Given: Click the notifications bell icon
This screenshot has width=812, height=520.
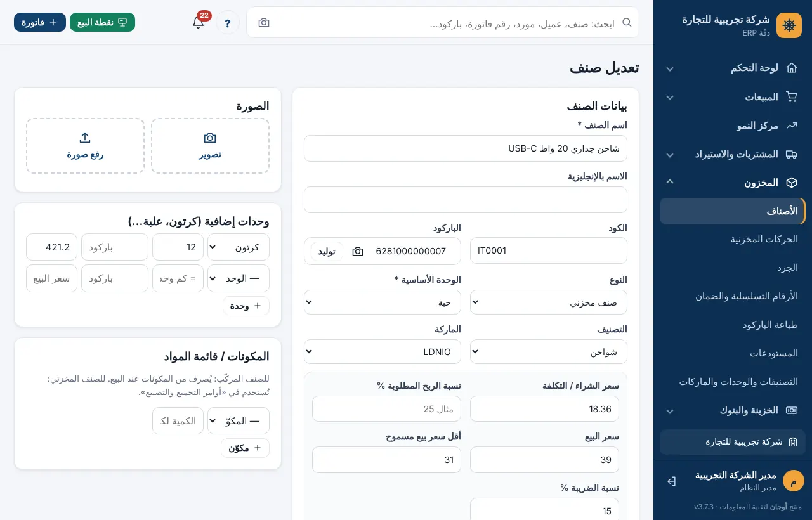Looking at the screenshot, I should (198, 22).
